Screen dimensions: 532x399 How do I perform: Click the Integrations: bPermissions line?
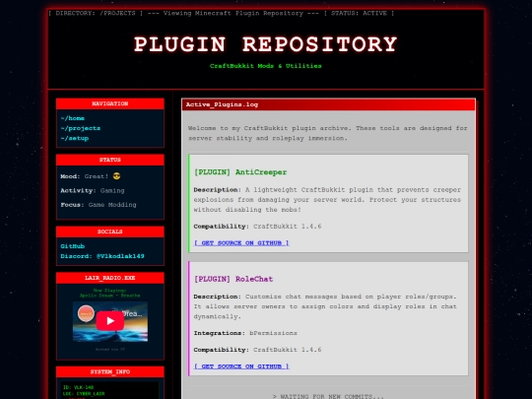[245, 333]
